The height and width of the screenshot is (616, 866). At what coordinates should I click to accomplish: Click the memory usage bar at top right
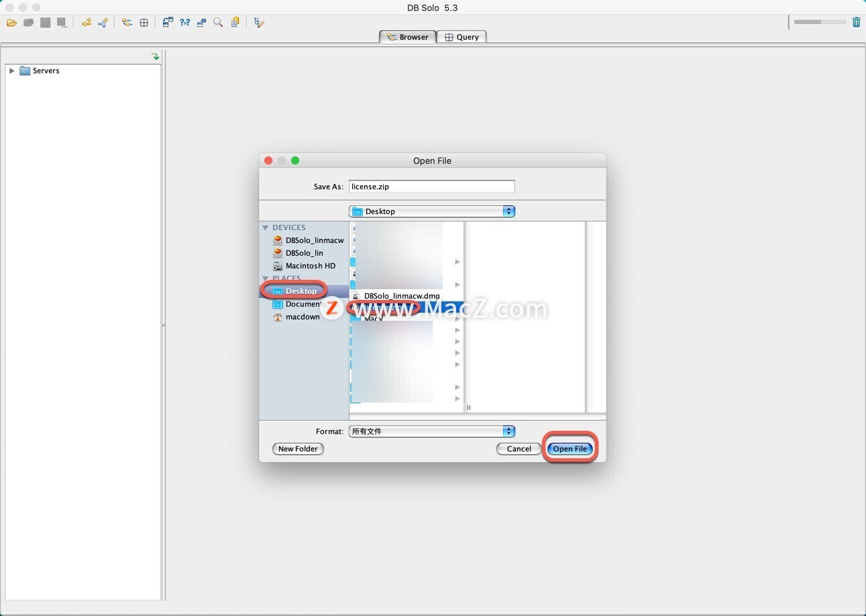pyautogui.click(x=820, y=22)
